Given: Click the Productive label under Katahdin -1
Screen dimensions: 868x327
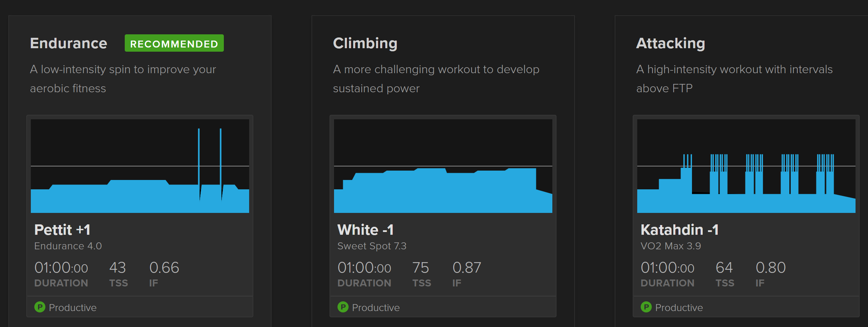Looking at the screenshot, I should [x=679, y=308].
